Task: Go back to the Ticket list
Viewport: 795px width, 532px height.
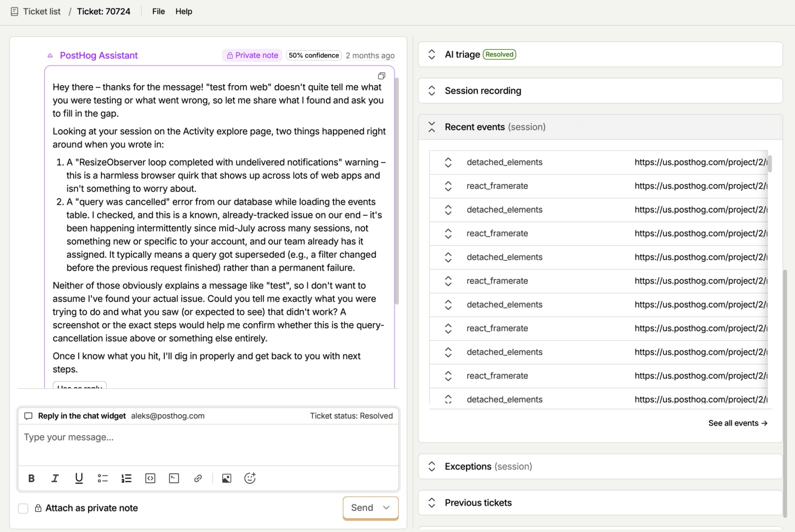Action: pyautogui.click(x=42, y=11)
